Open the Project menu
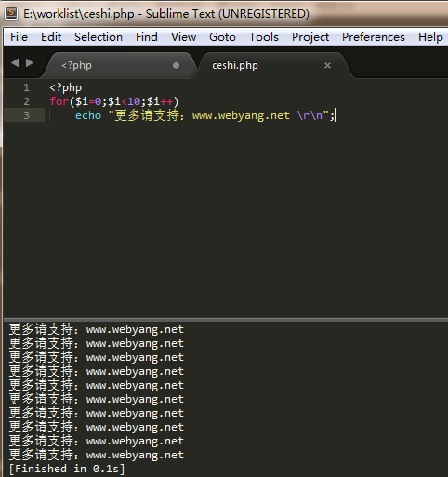 point(310,37)
